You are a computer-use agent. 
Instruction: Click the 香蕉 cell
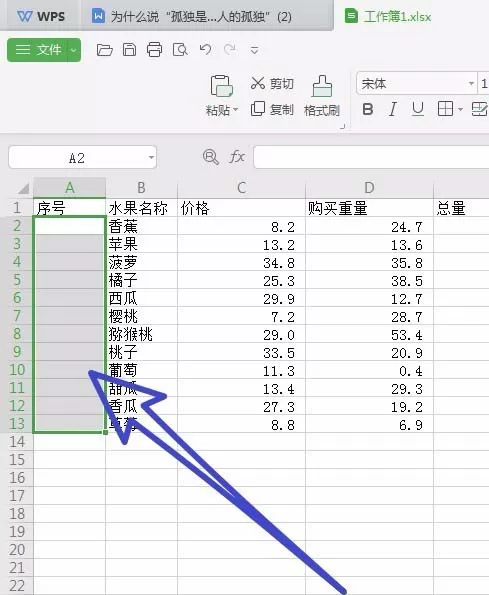tap(141, 226)
